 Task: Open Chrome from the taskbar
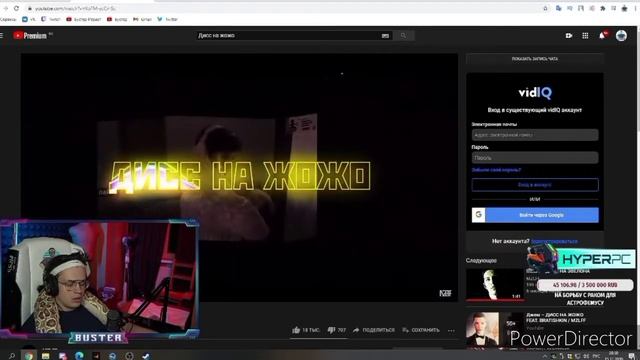pos(29,356)
